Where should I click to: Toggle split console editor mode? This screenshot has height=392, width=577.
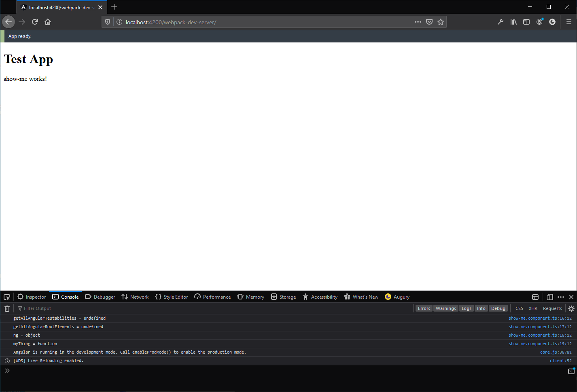pyautogui.click(x=571, y=371)
